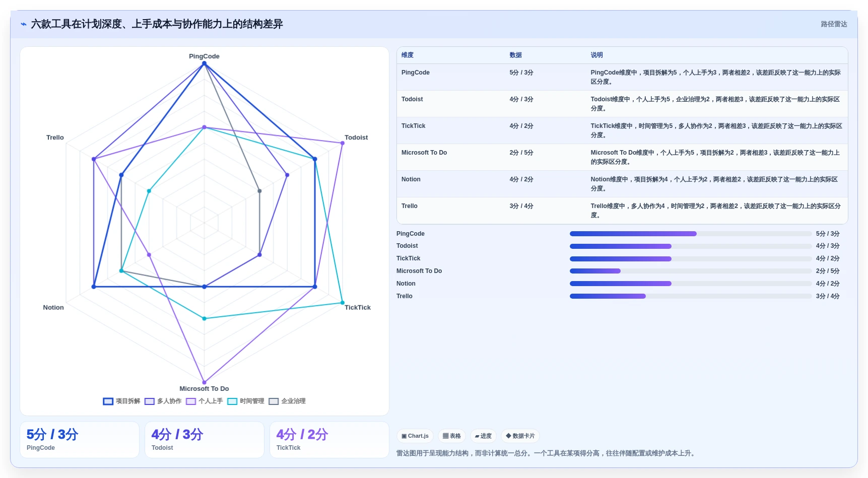Select the Notion table row name
868x478 pixels.
(x=411, y=179)
